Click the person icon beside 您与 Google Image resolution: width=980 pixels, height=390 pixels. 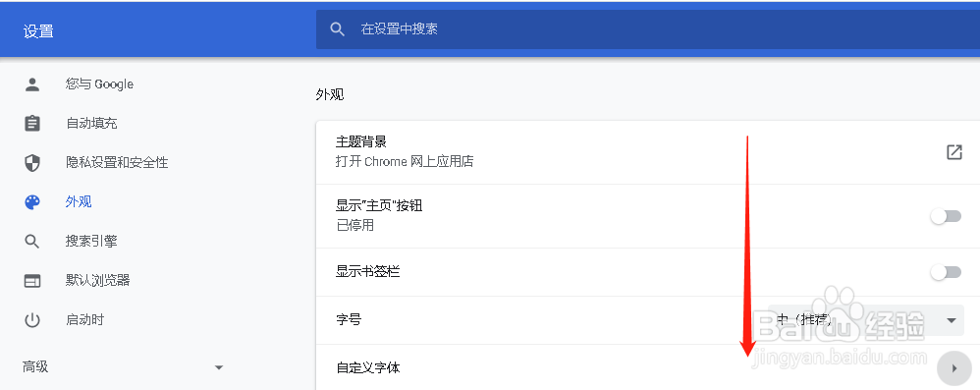(31, 84)
